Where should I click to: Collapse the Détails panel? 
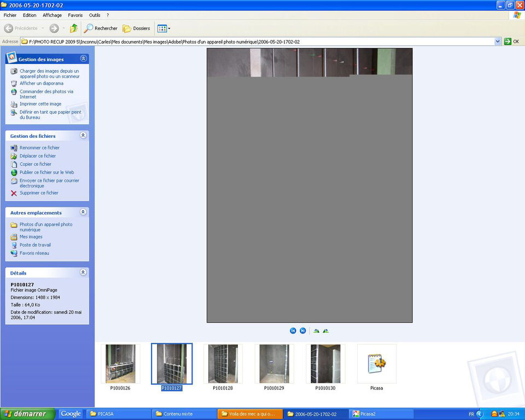[83, 272]
